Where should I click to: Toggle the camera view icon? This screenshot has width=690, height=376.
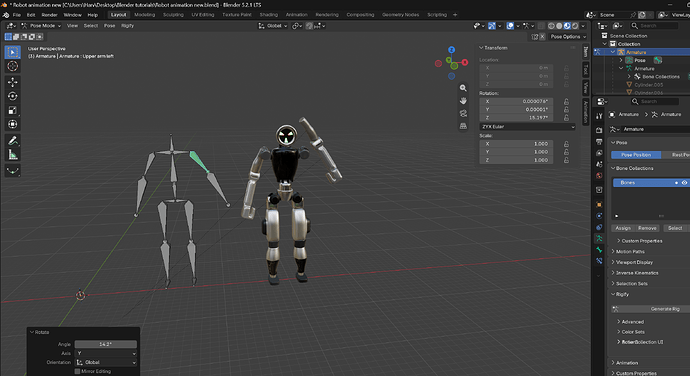coord(463,114)
